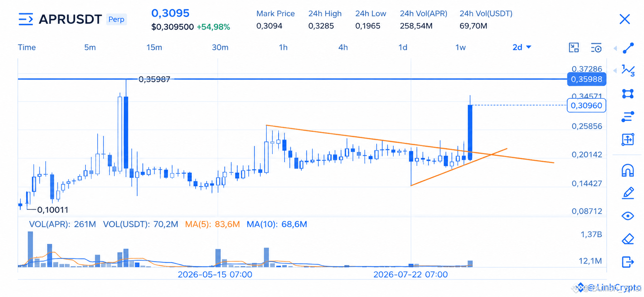Select the 5m interval
Image resolution: width=644 pixels, height=297 pixels.
90,47
